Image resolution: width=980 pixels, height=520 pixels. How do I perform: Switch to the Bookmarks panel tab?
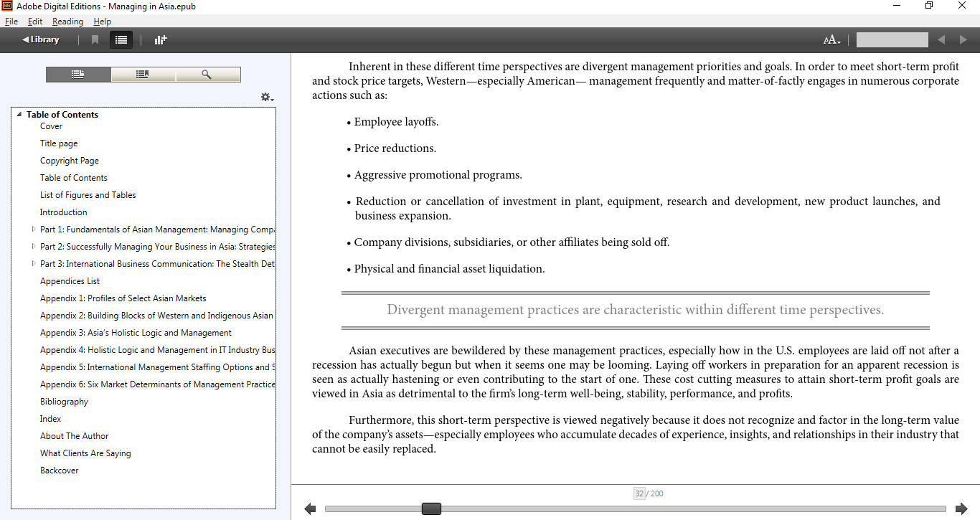click(x=143, y=75)
